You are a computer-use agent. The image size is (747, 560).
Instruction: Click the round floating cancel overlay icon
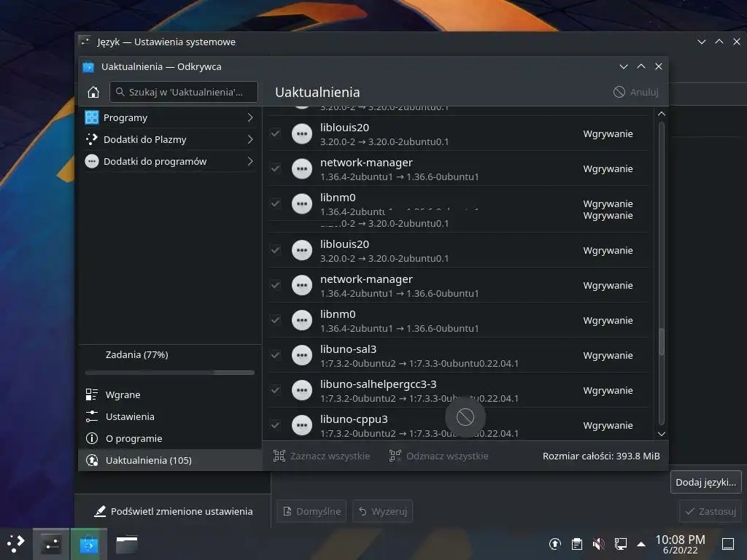[x=465, y=417]
